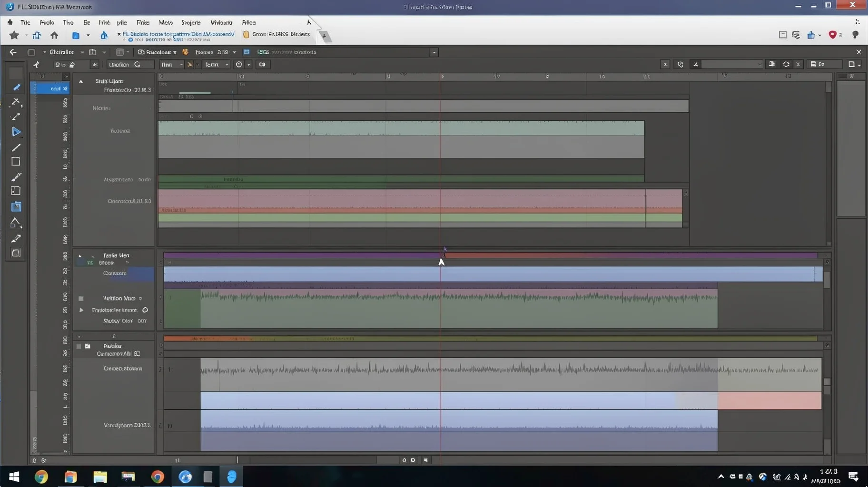Click the blue basket icon at top right
868x487 pixels.
[x=811, y=35]
